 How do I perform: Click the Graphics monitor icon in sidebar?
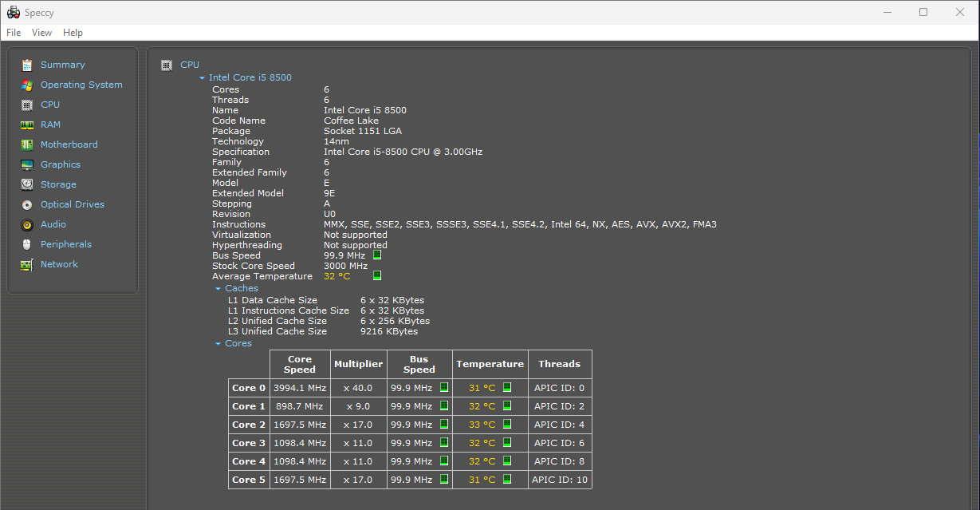[x=27, y=164]
